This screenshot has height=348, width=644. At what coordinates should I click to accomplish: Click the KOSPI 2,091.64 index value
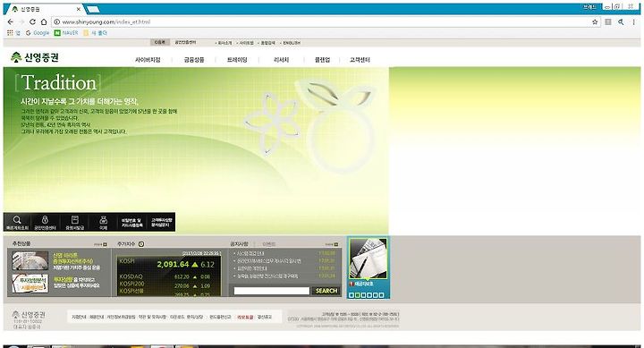(x=173, y=265)
